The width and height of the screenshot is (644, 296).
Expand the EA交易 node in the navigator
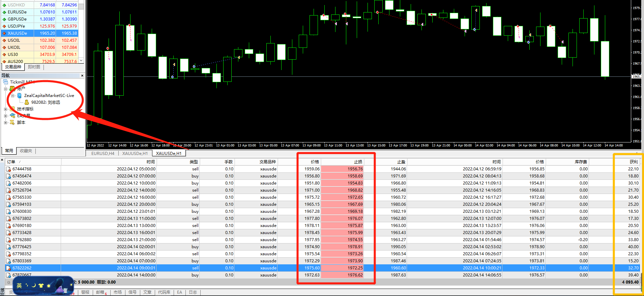coord(5,116)
